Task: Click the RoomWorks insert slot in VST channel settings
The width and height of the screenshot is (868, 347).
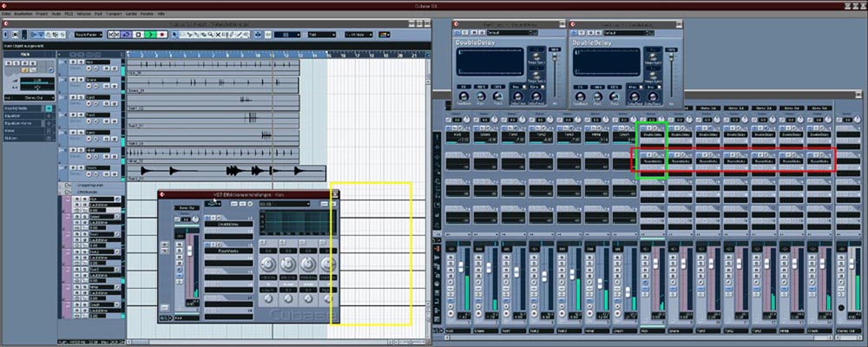Action: tap(228, 251)
